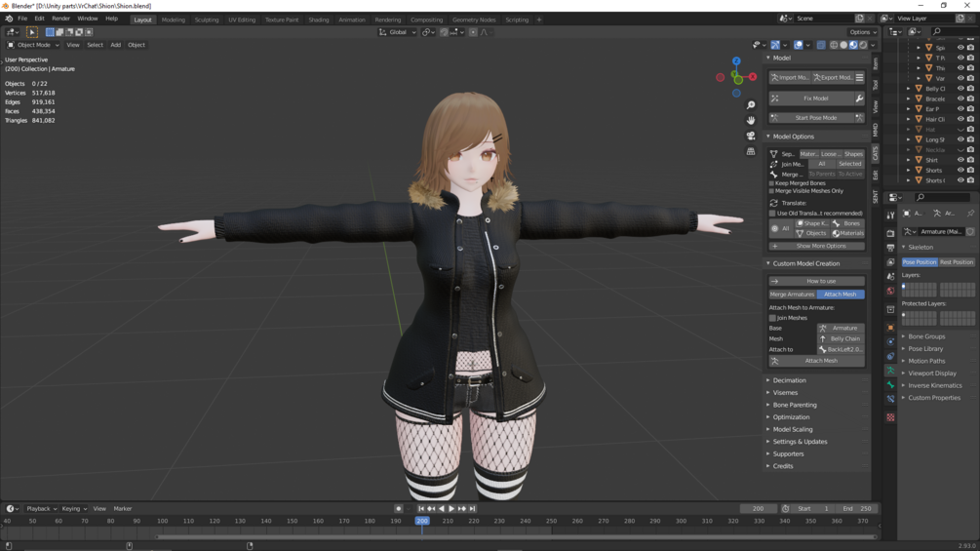The width and height of the screenshot is (980, 551).
Task: Enable the Join Meshes checkbox
Action: (772, 318)
